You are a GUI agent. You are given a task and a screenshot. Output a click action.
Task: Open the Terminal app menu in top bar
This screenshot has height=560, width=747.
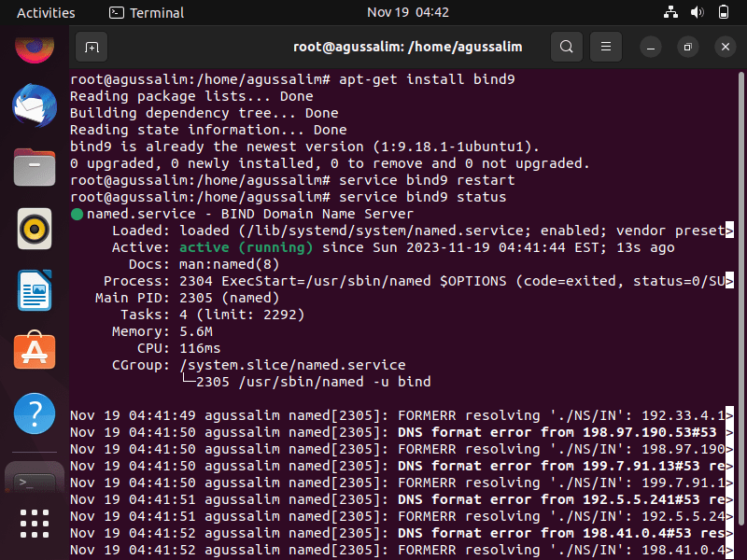click(147, 12)
